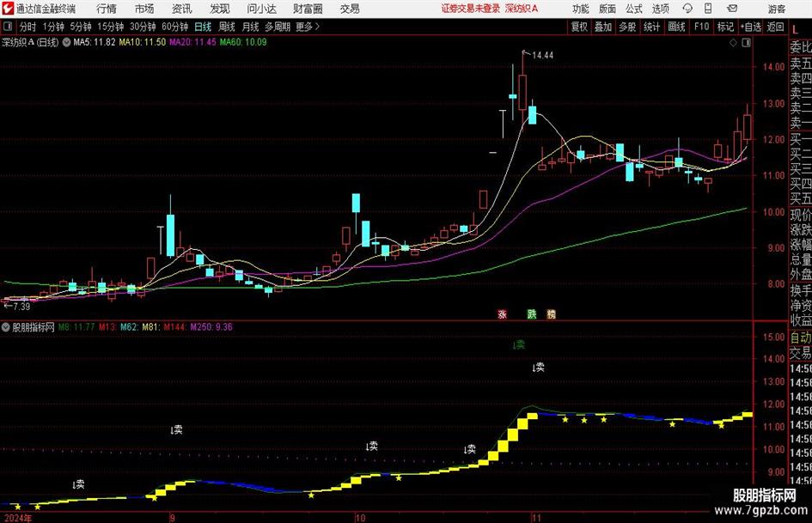The width and height of the screenshot is (812, 523).
Task: Open the 版面 menu
Action: (x=607, y=9)
